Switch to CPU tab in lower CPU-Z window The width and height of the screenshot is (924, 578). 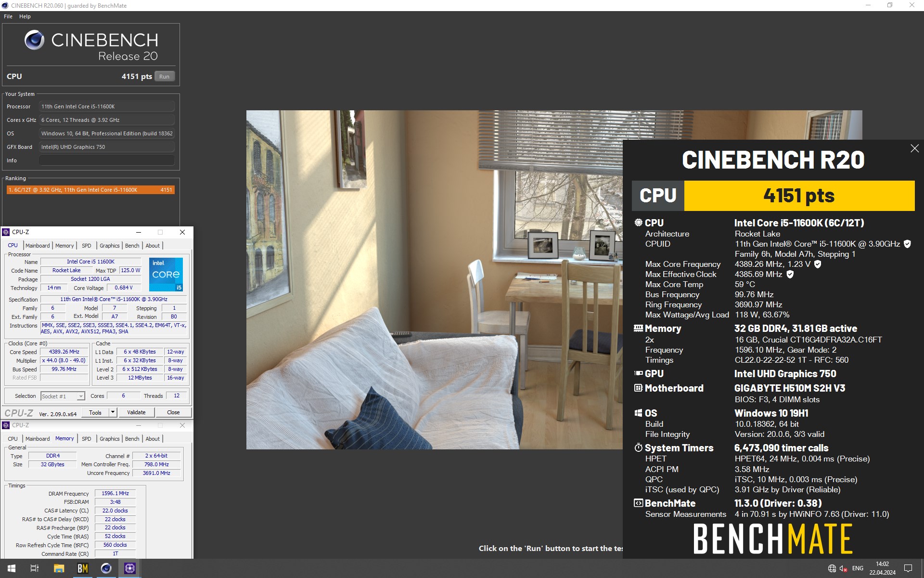coord(13,439)
